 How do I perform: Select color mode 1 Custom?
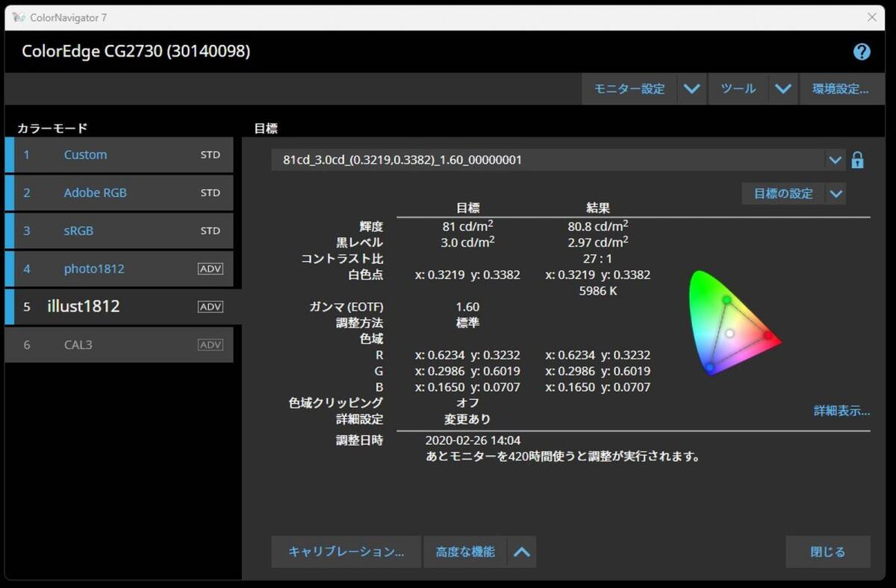[119, 154]
